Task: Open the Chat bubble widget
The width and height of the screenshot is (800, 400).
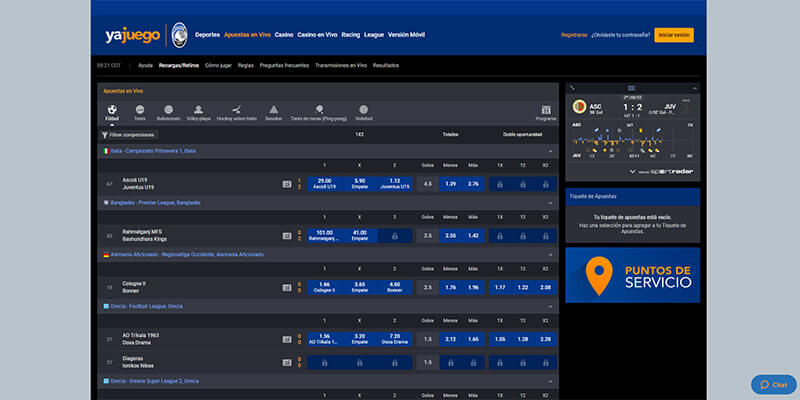Action: click(773, 385)
